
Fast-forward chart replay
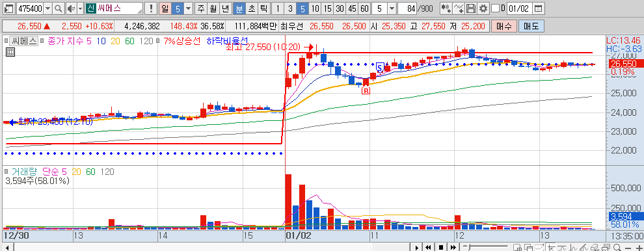coord(453,247)
